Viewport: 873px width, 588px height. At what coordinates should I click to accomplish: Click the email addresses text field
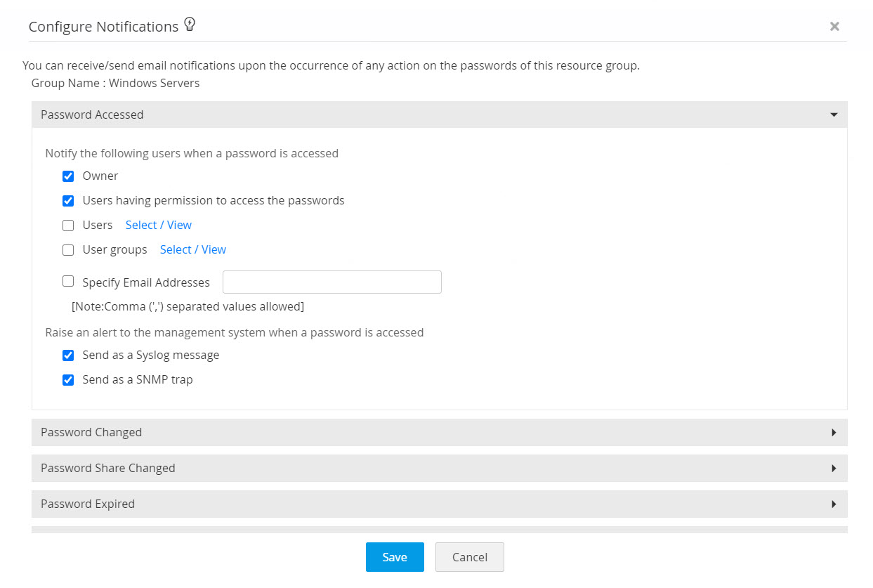[332, 282]
